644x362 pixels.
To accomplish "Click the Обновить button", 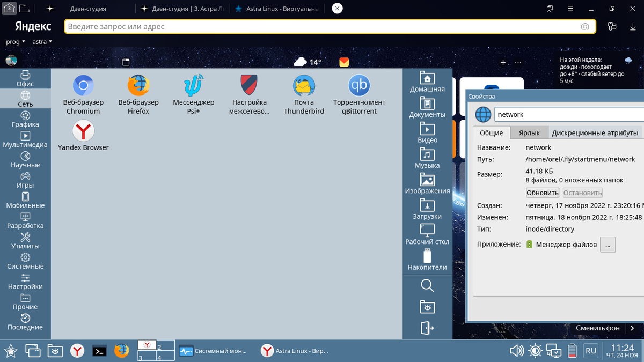I will [x=543, y=193].
